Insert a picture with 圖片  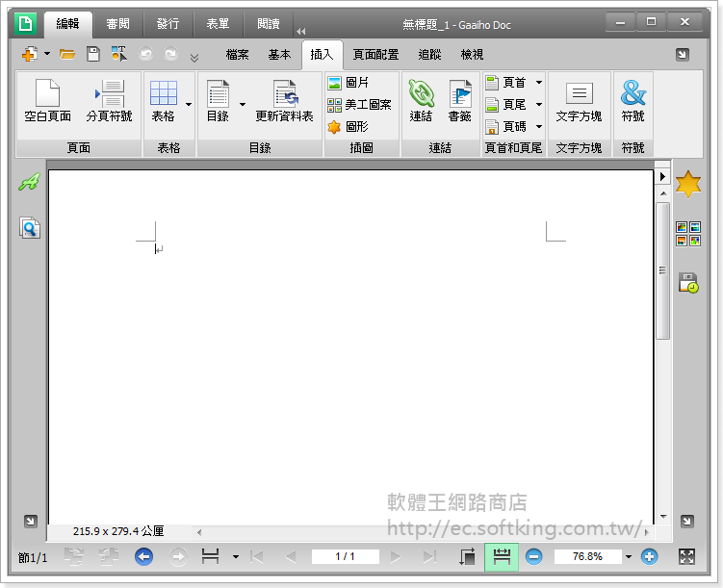pyautogui.click(x=348, y=83)
